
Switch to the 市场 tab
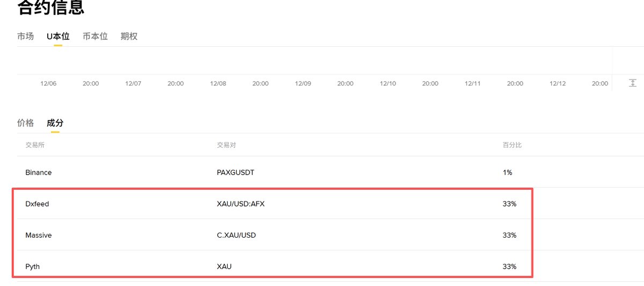tap(25, 37)
